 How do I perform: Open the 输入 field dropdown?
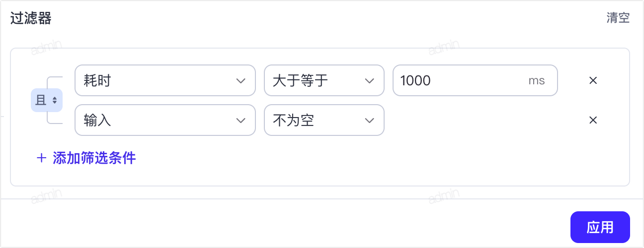(165, 120)
